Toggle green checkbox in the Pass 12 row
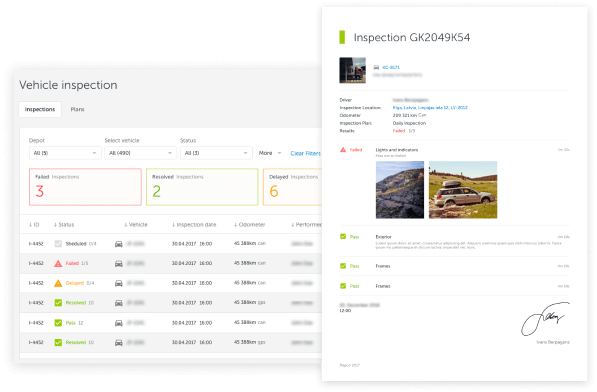 pyautogui.click(x=58, y=323)
